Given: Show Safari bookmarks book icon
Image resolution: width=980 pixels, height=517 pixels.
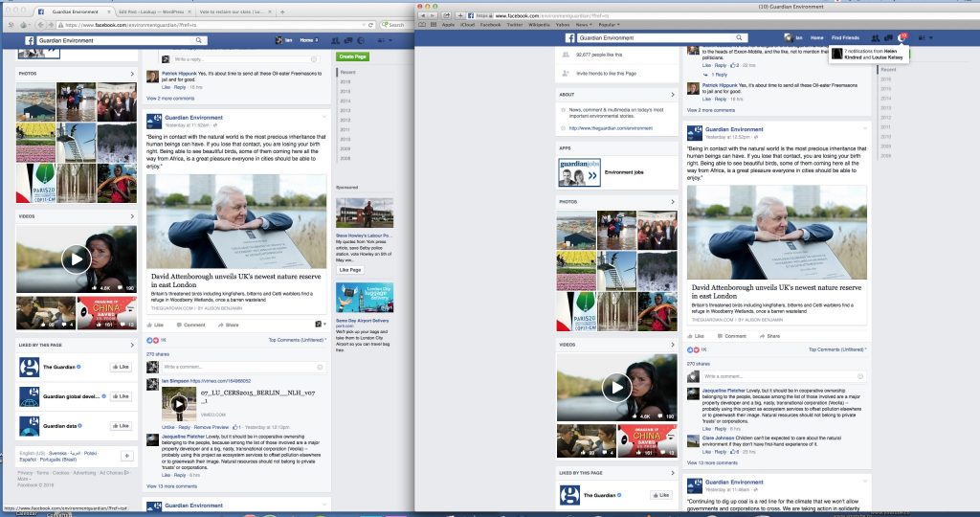Looking at the screenshot, I should [422, 25].
